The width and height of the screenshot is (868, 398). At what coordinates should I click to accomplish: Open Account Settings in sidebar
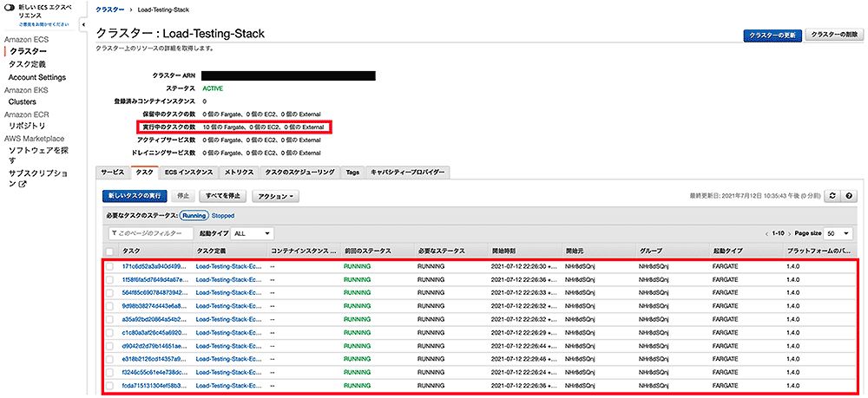(37, 77)
